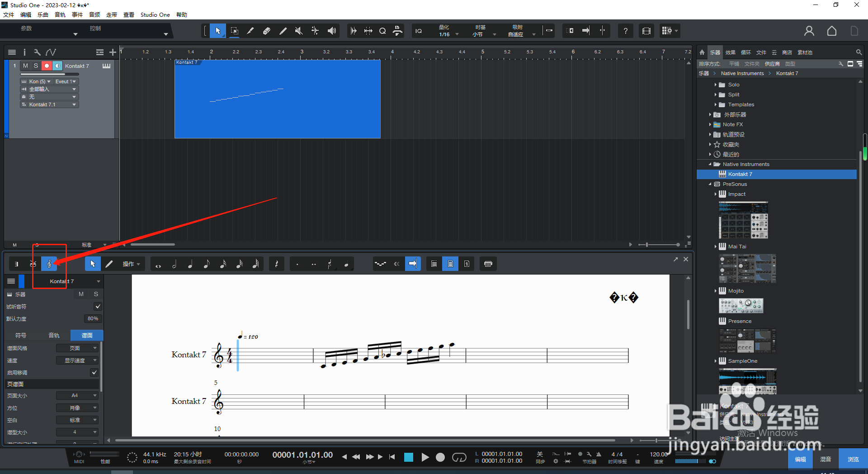Screen dimensions: 868x474
Task: Start playback with Play button
Action: click(425, 458)
